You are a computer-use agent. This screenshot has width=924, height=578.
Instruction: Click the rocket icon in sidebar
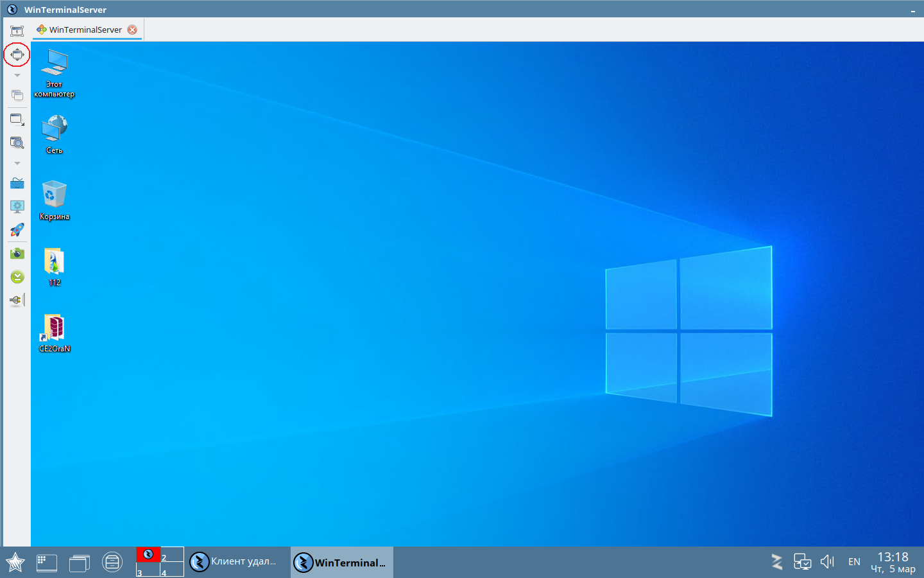(17, 230)
